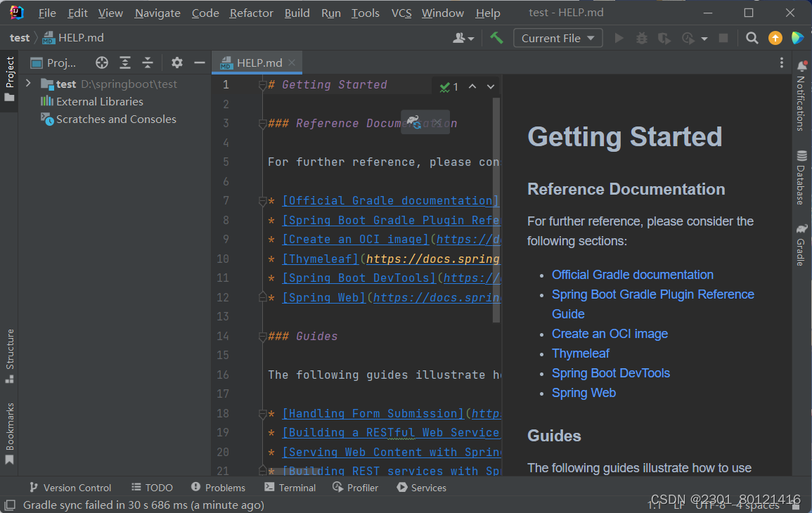Open the VCS menu
812x513 pixels.
(x=401, y=13)
